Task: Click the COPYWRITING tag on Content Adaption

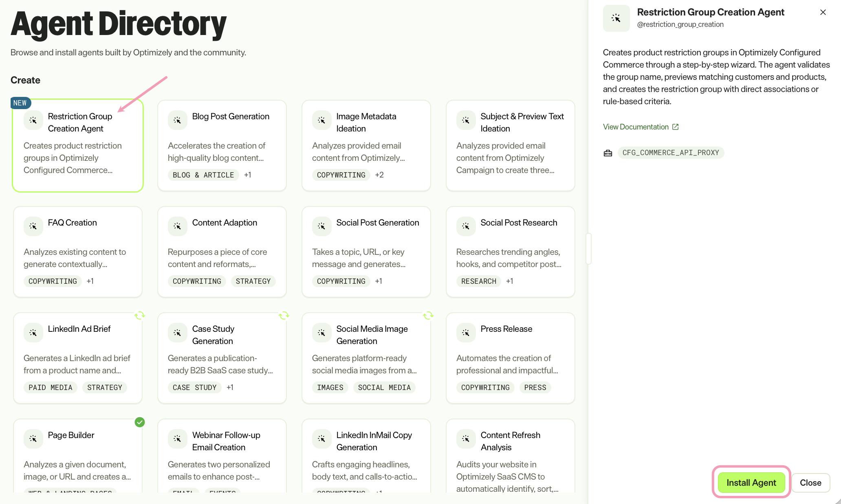Action: [197, 281]
